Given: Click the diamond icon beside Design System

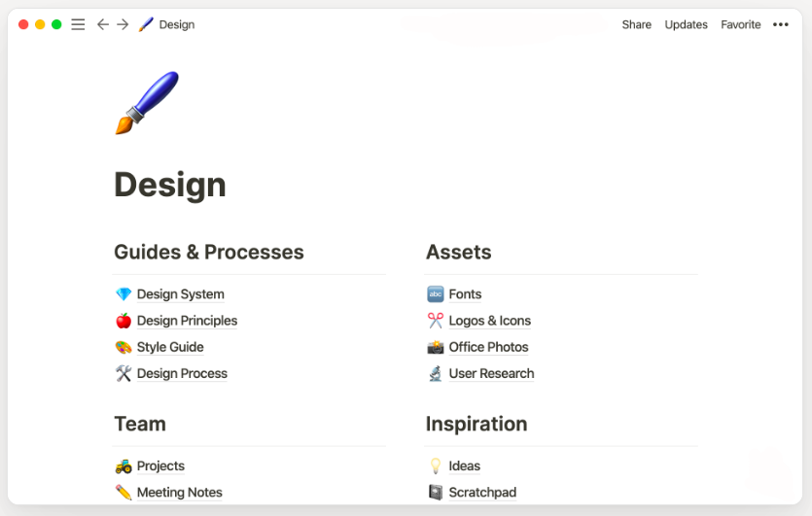Looking at the screenshot, I should [124, 294].
